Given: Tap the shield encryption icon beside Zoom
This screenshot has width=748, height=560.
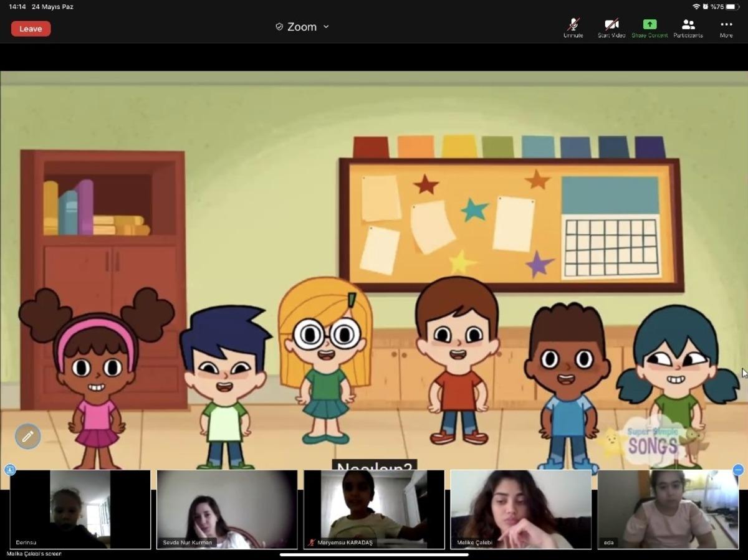Looking at the screenshot, I should [x=279, y=27].
